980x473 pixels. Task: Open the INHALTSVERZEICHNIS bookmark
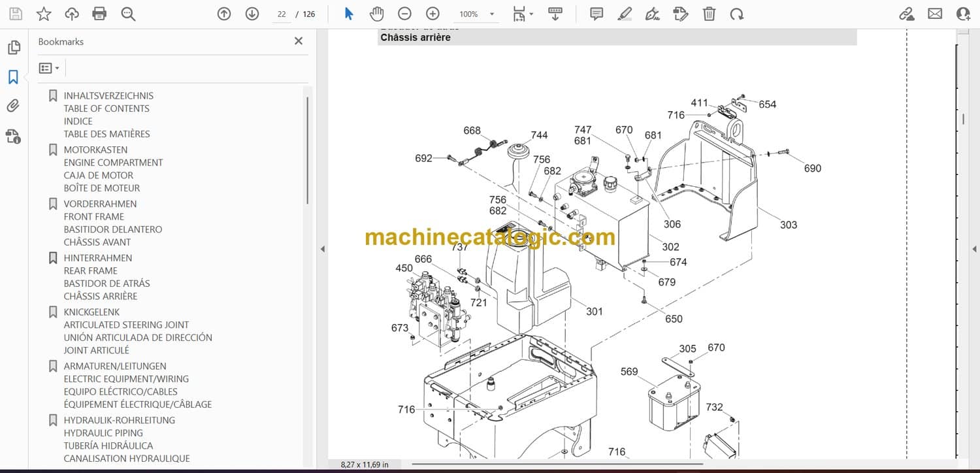(108, 95)
